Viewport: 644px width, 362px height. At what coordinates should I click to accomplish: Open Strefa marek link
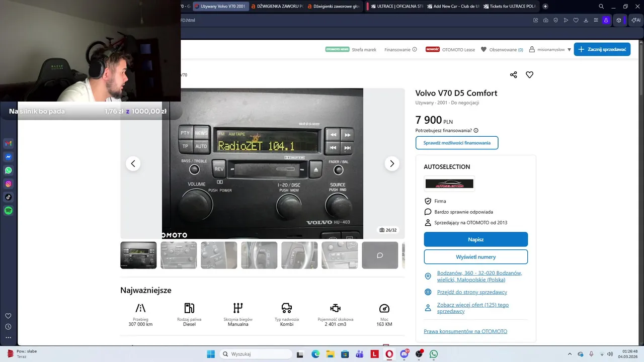click(364, 50)
